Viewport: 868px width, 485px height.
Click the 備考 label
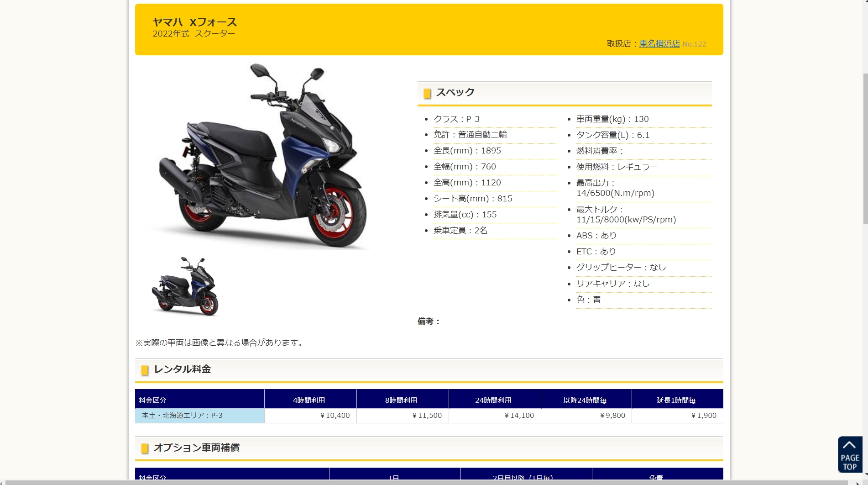[429, 322]
